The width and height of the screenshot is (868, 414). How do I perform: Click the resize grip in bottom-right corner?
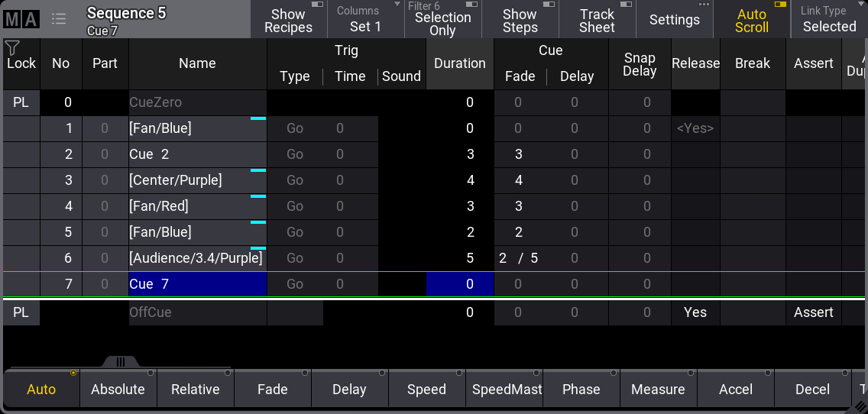pos(860,406)
